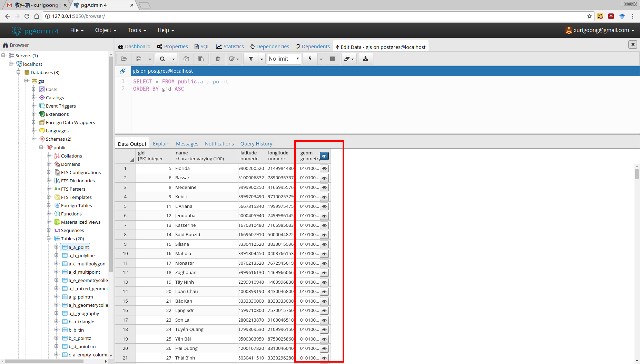Collapse the Tables (20) tree node
Image resolution: width=640 pixels, height=364 pixels.
tap(49, 239)
